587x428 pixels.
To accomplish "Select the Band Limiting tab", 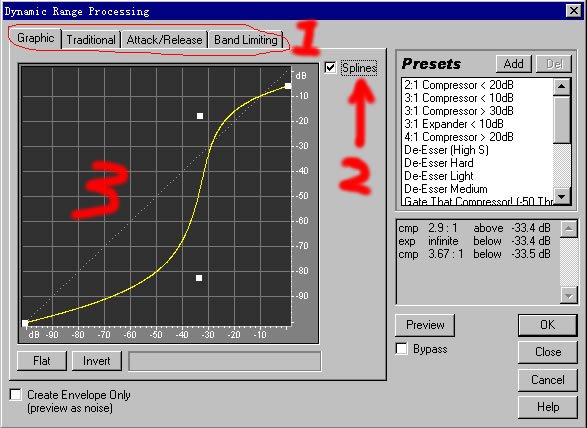I will (x=246, y=39).
